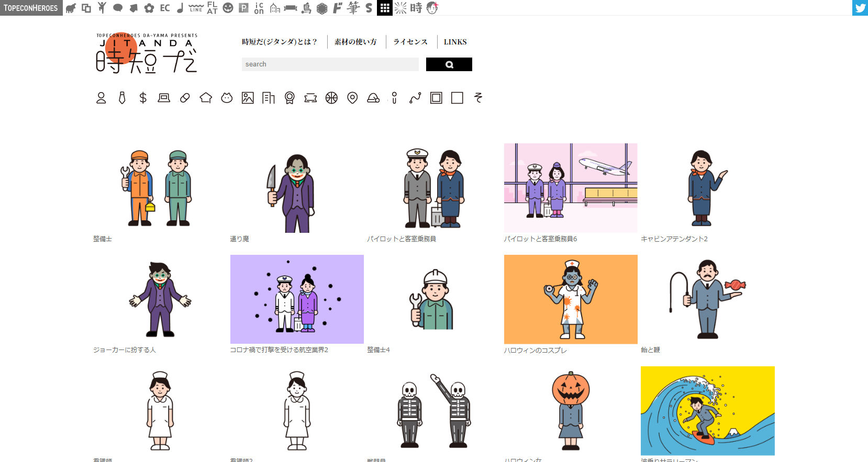Open the 整備士4 wrench worker illustration
868x462 pixels.
pos(433,299)
